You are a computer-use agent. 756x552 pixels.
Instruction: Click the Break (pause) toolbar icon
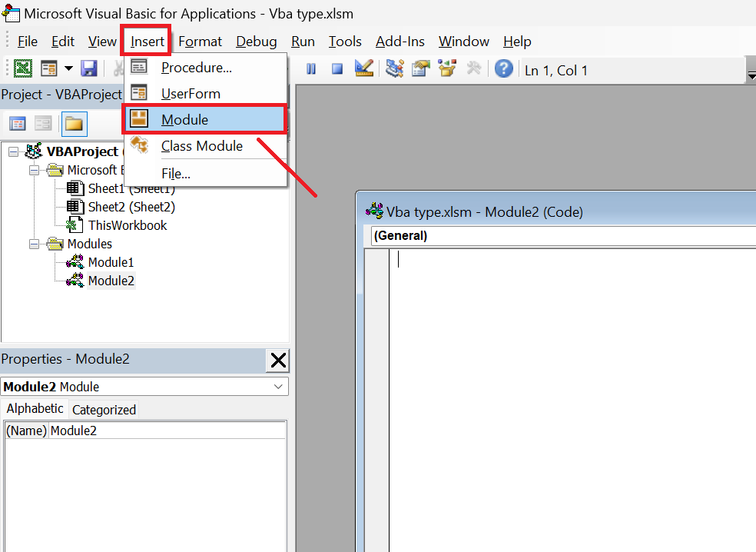311,69
